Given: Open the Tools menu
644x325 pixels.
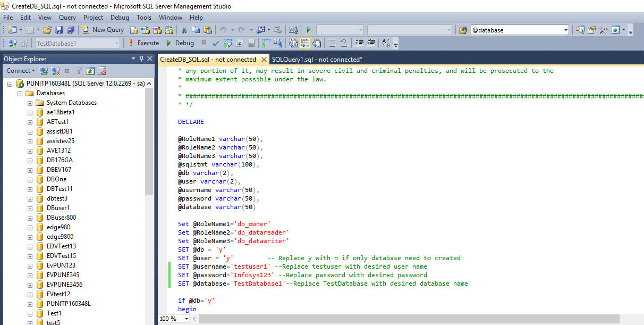Looking at the screenshot, I should tap(144, 18).
